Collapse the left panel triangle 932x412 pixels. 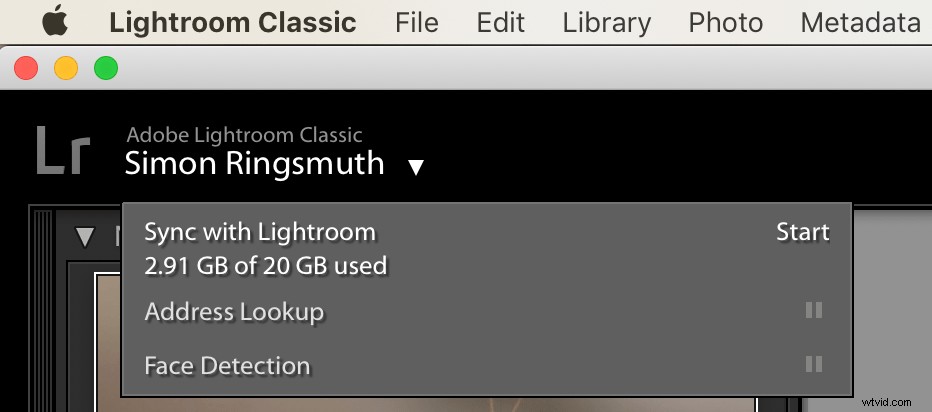pos(86,238)
